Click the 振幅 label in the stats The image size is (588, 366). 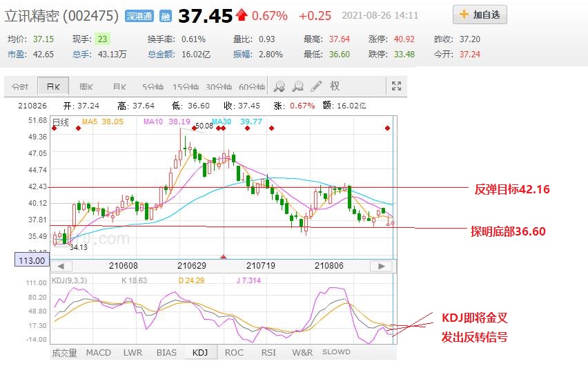click(x=242, y=55)
